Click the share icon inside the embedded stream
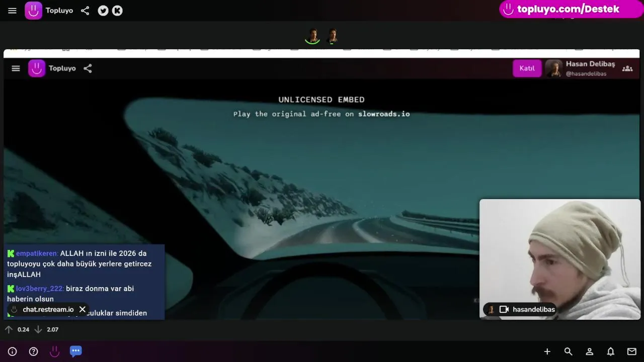644x362 pixels. [88, 68]
